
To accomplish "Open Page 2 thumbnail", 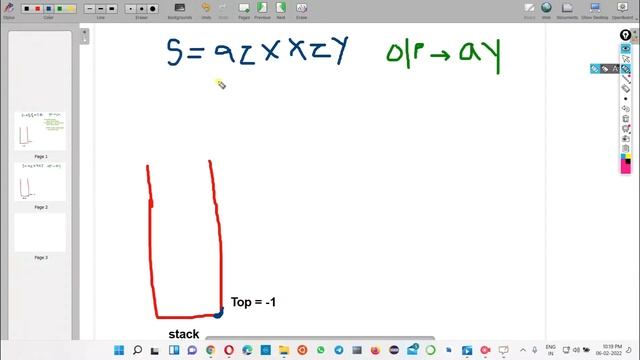I will [x=40, y=182].
